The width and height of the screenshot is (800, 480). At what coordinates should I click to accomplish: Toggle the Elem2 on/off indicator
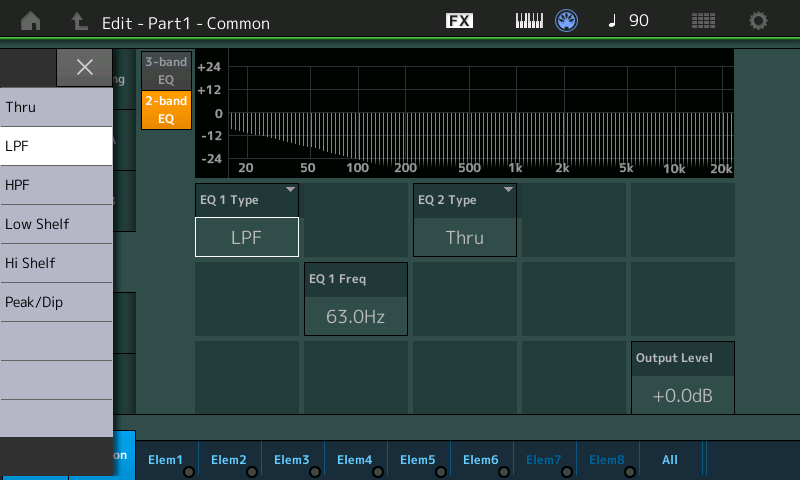(252, 472)
